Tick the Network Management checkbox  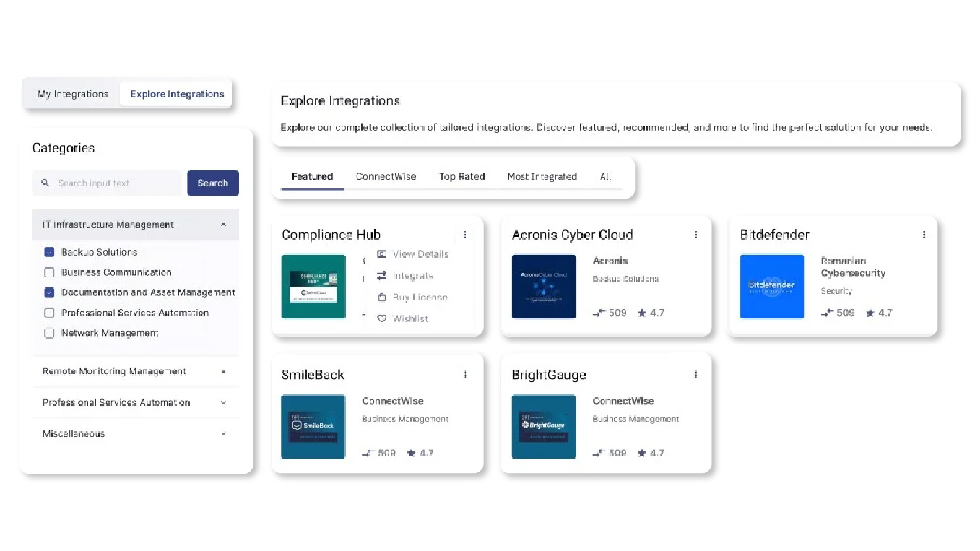pos(49,334)
